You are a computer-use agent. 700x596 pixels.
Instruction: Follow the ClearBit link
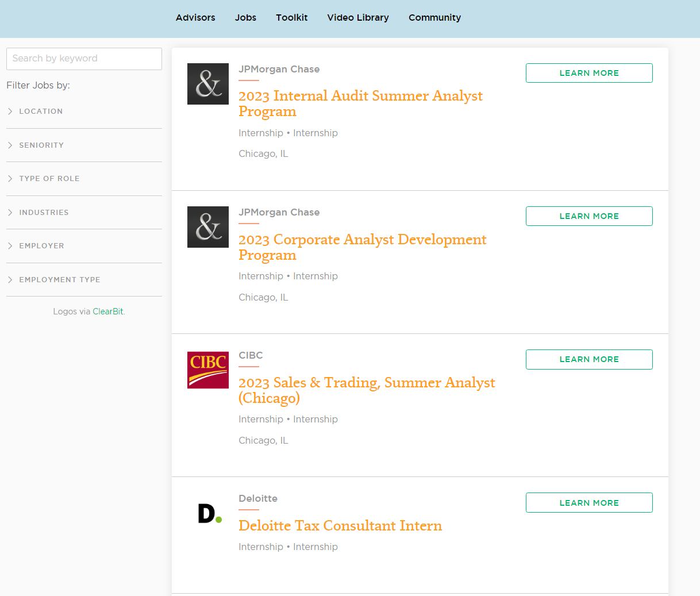tap(108, 312)
